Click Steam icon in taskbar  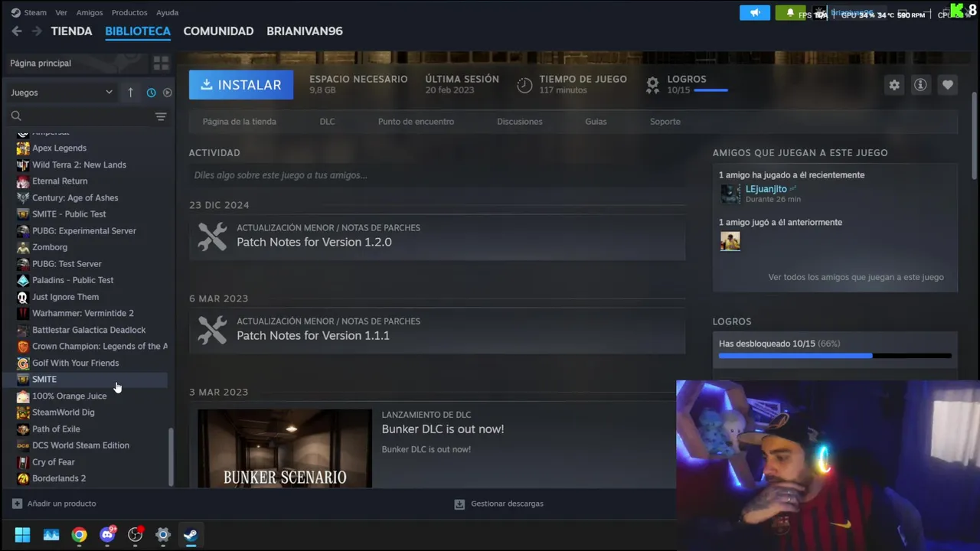click(191, 534)
